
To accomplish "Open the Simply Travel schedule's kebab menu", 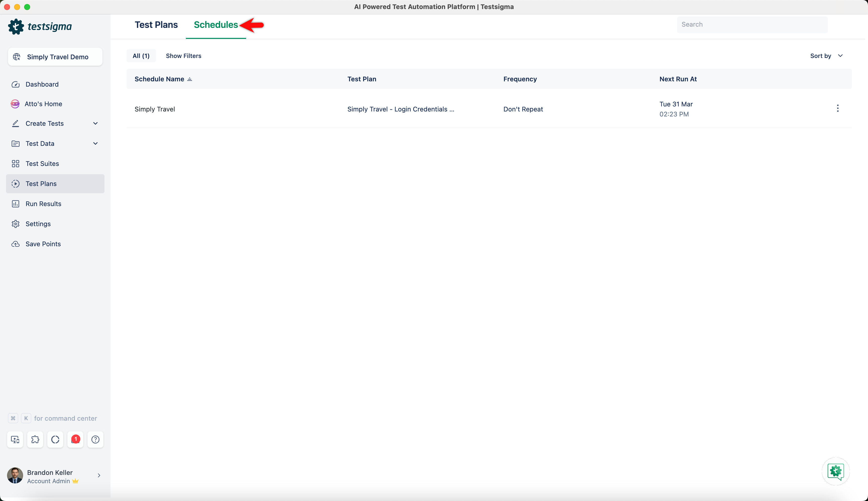I will pyautogui.click(x=837, y=108).
